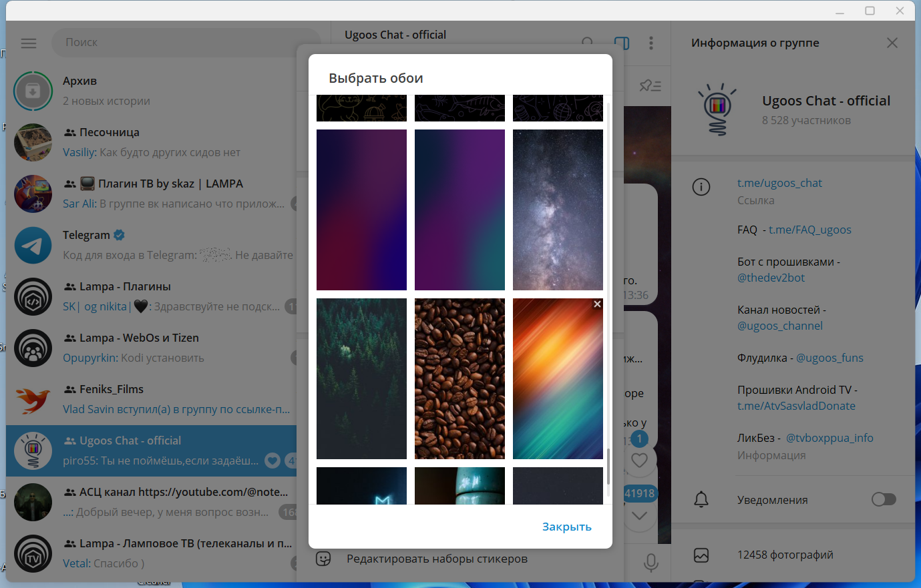
Task: Click the photos icon beside 12458 фотографий
Action: tap(701, 555)
